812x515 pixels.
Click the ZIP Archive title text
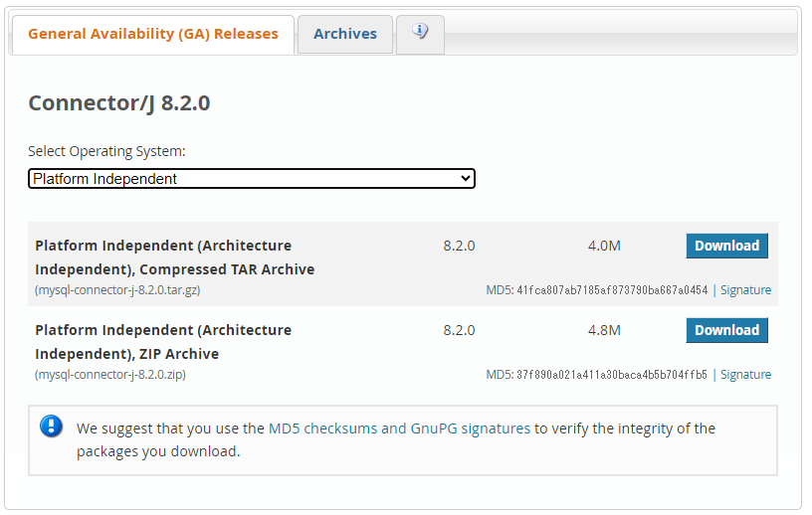pyautogui.click(x=163, y=342)
